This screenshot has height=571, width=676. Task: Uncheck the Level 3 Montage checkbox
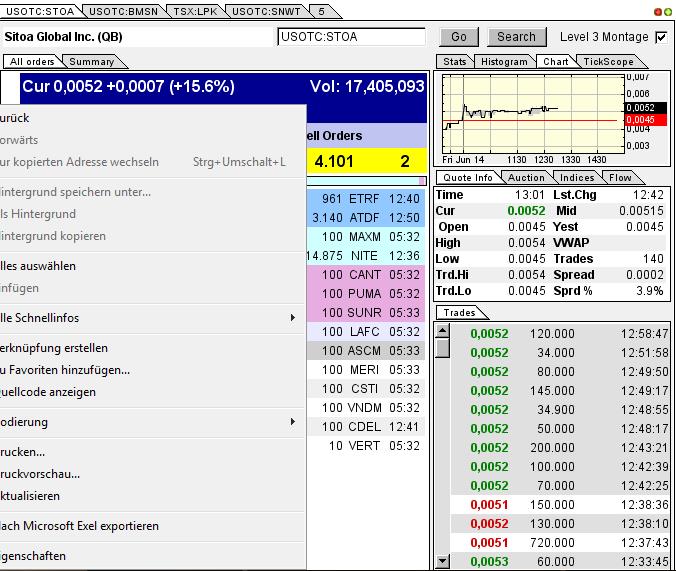tap(661, 37)
